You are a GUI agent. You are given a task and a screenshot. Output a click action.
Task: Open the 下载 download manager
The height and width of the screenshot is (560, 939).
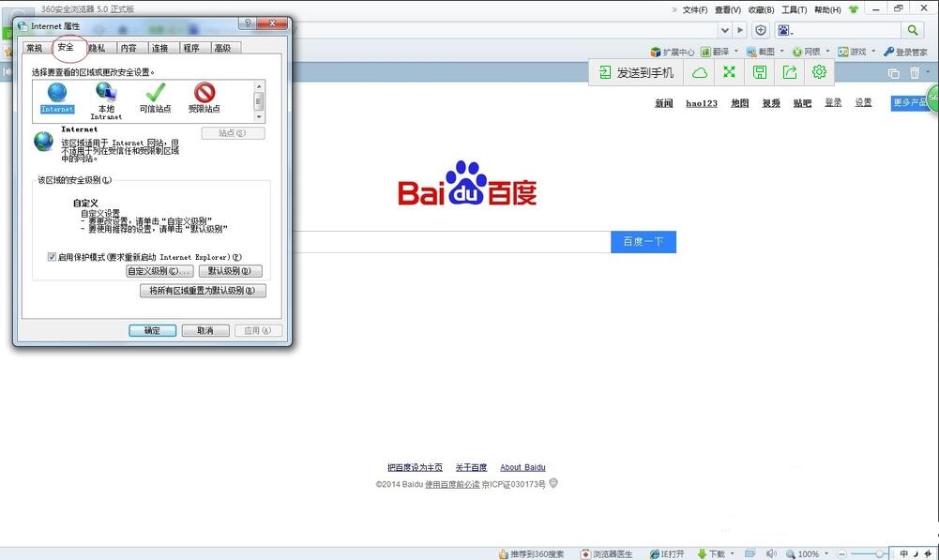coord(711,554)
